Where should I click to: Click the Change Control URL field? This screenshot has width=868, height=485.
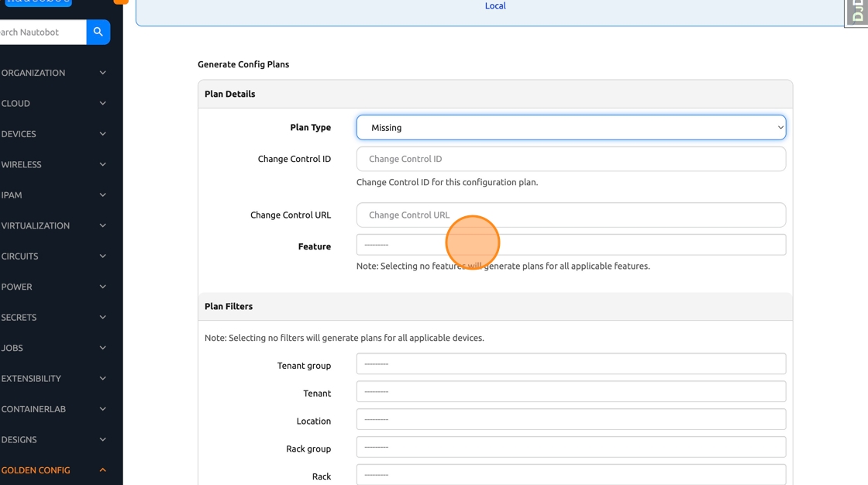570,215
